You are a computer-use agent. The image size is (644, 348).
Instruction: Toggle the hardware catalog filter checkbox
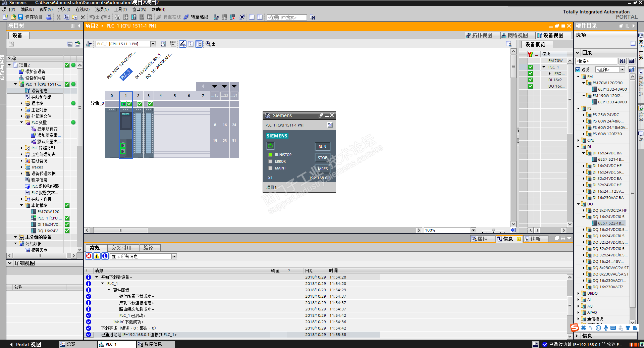tap(578, 69)
